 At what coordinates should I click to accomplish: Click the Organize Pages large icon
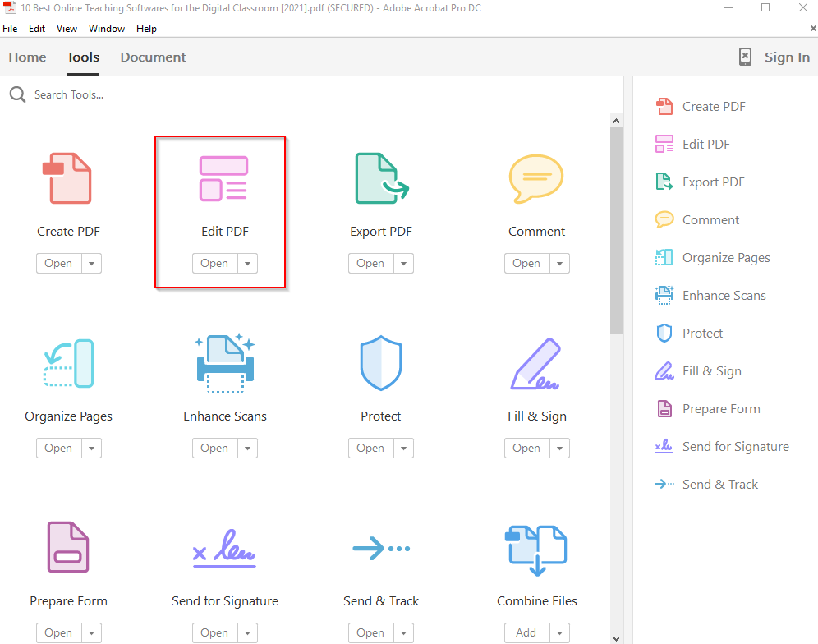point(69,363)
